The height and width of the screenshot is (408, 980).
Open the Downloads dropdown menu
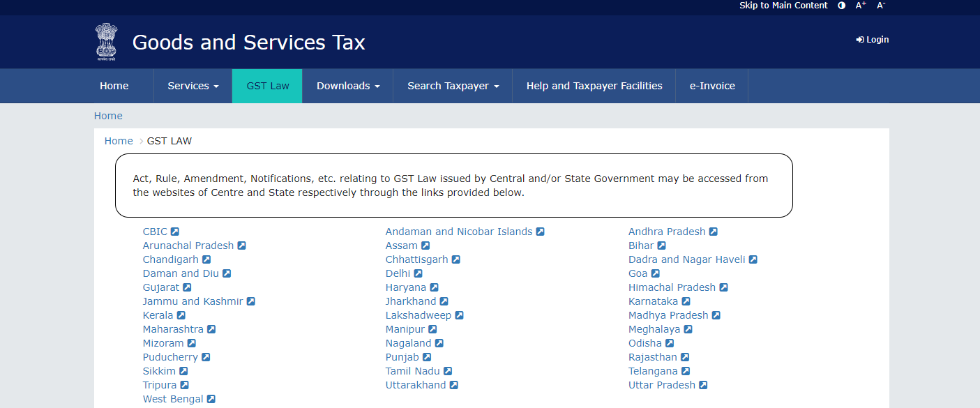click(347, 86)
